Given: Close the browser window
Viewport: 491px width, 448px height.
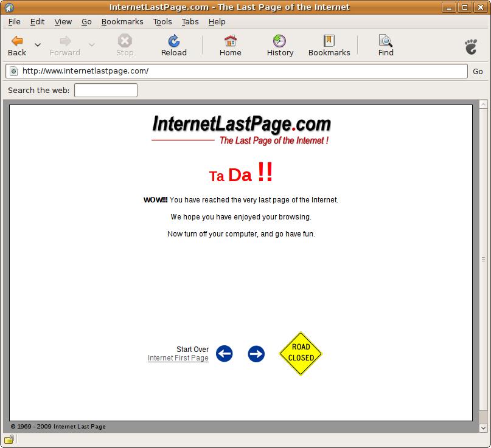Looking at the screenshot, I should click(481, 7).
